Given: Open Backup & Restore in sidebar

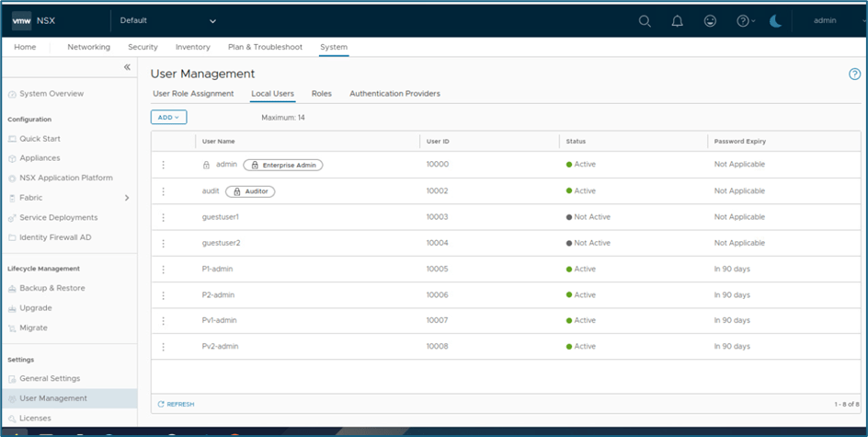Looking at the screenshot, I should (51, 288).
